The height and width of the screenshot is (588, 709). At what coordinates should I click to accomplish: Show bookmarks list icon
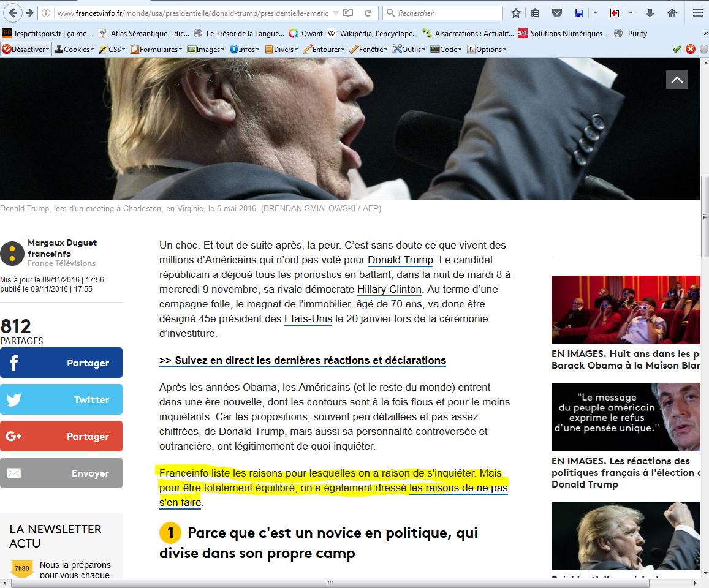(535, 13)
